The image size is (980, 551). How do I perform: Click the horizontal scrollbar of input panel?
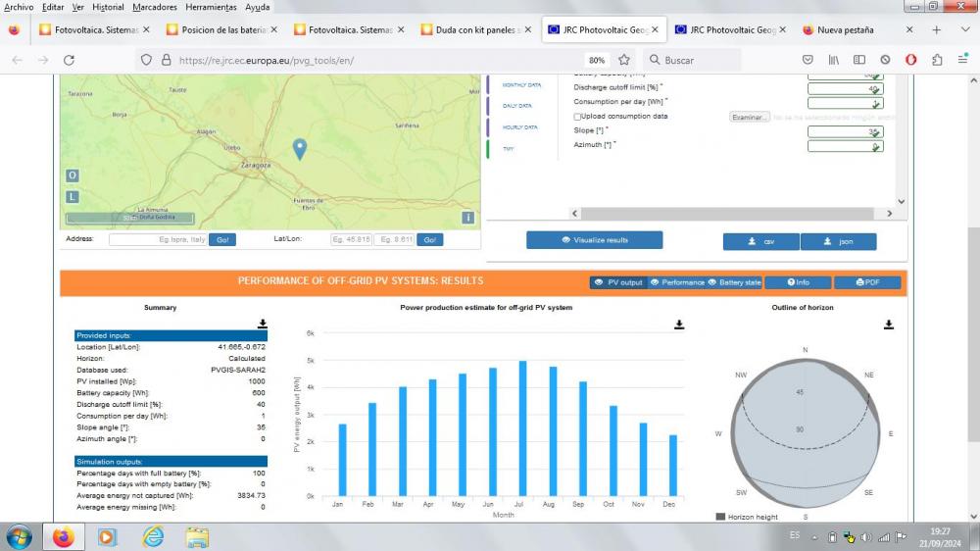click(x=727, y=214)
